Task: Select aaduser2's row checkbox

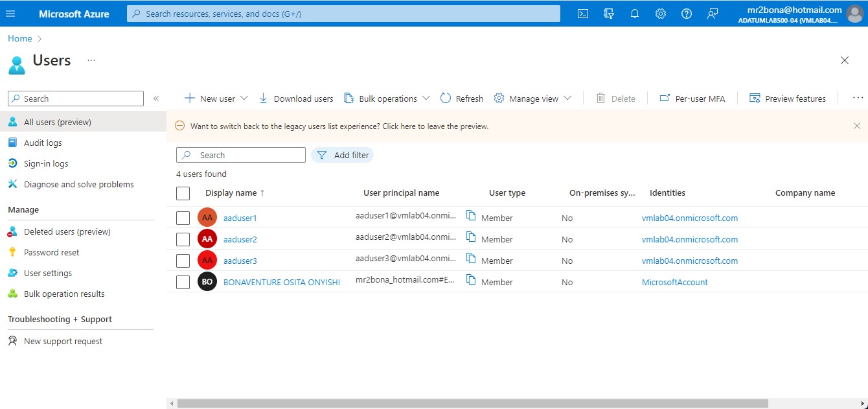Action: click(183, 239)
